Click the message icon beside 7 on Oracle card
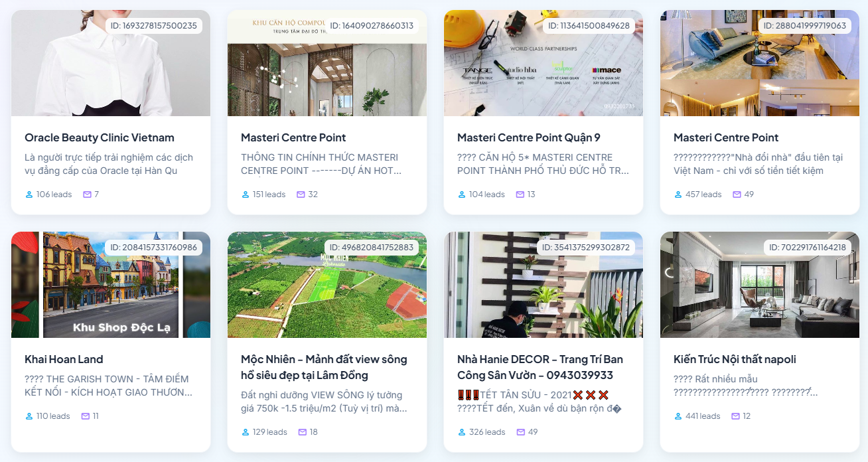The image size is (868, 462). pyautogui.click(x=87, y=194)
